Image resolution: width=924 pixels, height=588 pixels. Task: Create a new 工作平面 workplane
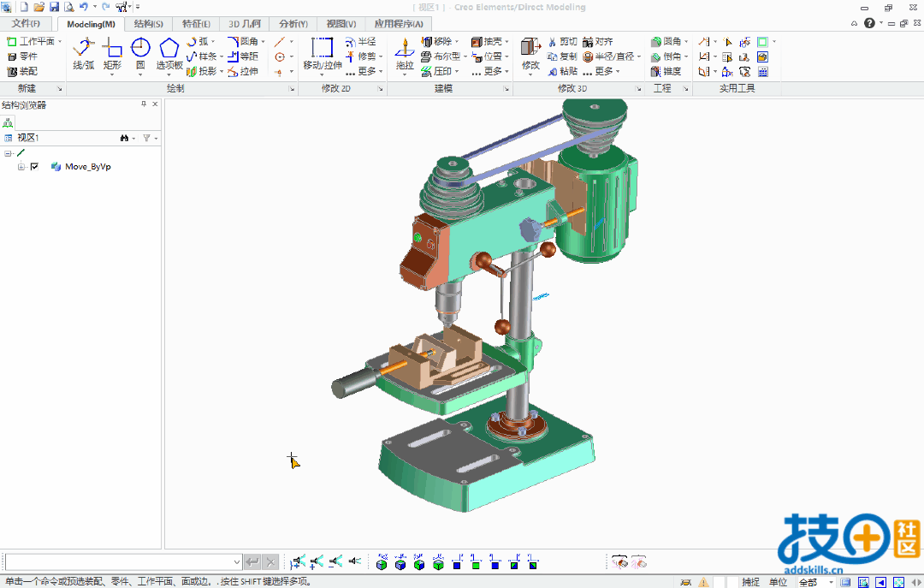[x=31, y=41]
